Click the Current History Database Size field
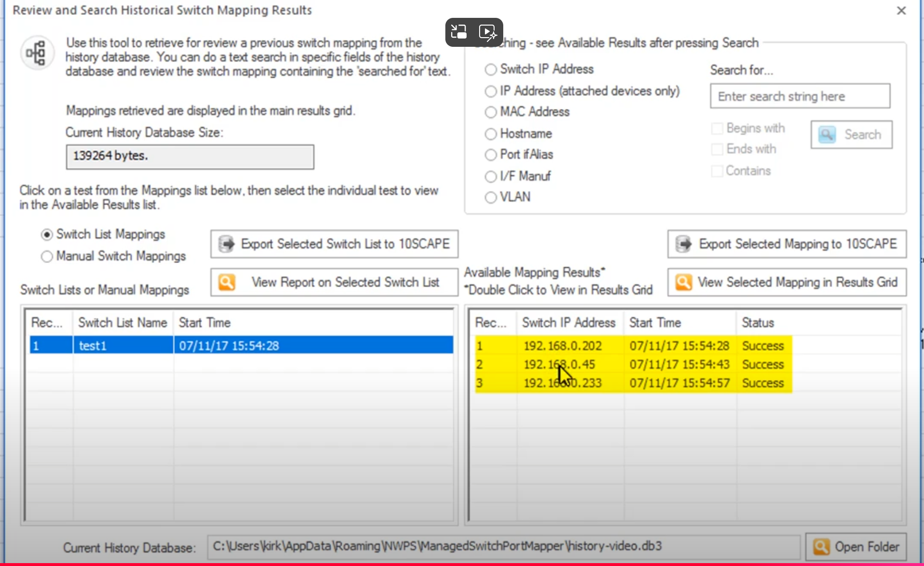 click(190, 157)
